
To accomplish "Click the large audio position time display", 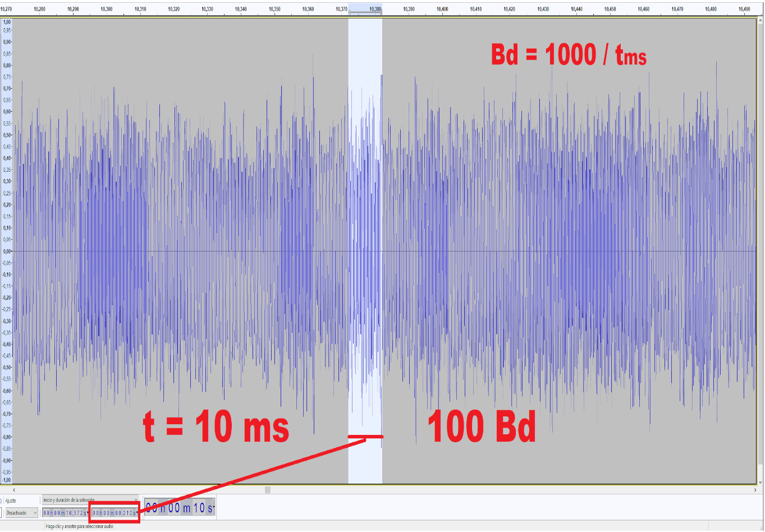I will point(177,508).
